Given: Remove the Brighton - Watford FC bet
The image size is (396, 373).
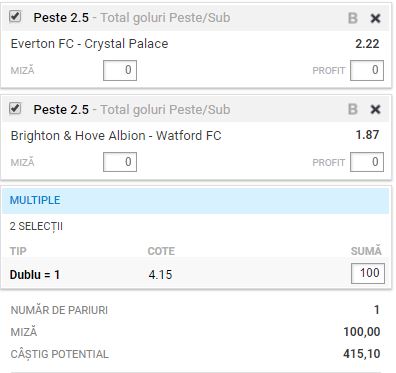Looking at the screenshot, I should point(376,110).
